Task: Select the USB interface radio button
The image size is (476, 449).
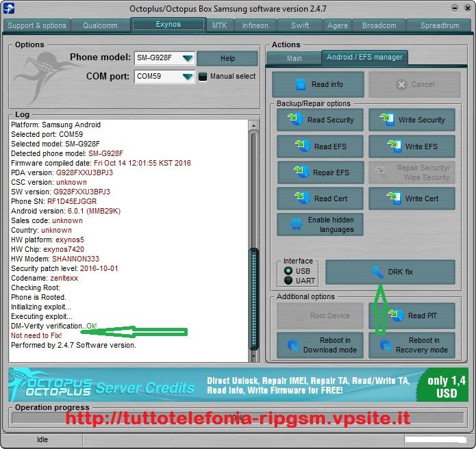Action: pyautogui.click(x=288, y=270)
